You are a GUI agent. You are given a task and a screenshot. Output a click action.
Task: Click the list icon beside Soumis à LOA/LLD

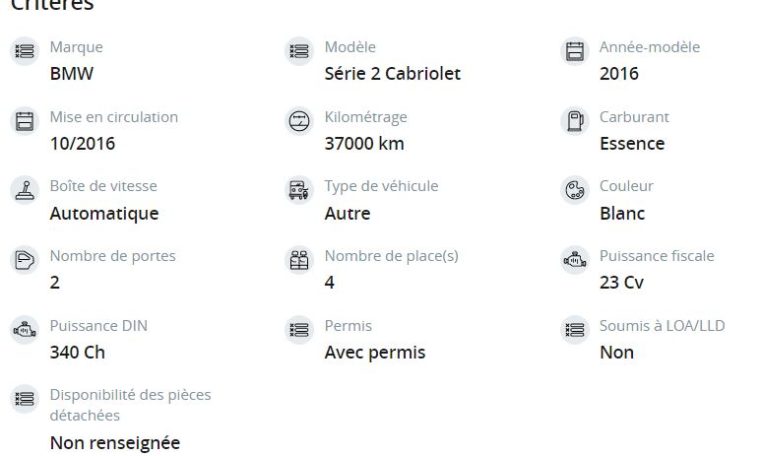click(575, 330)
